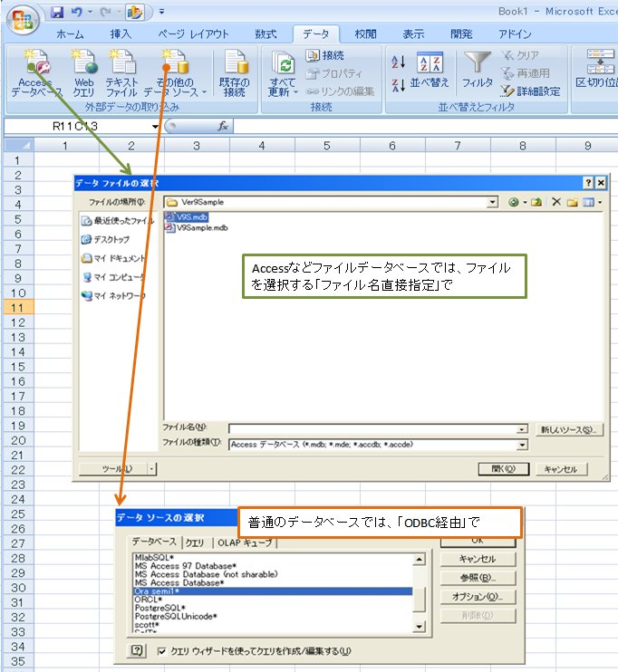Go to マイ ネットワーク location
Image resolution: width=618 pixels, height=672 pixels.
112,296
